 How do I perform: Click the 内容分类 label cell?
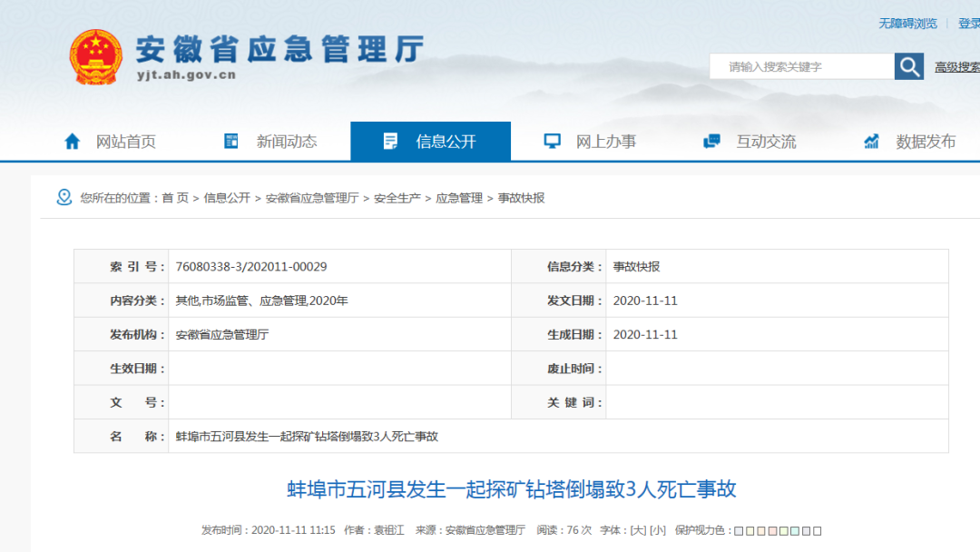[122, 301]
